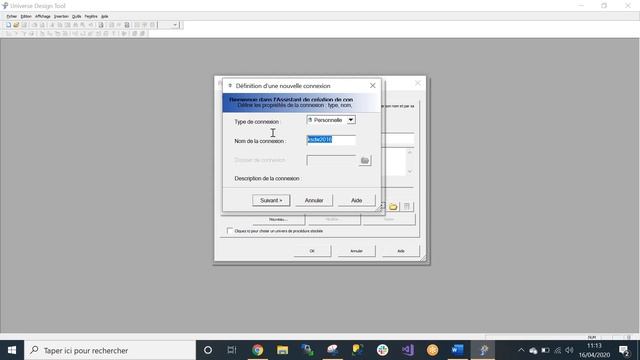Open the Fenêtre menu
The image size is (640, 360).
tap(91, 16)
